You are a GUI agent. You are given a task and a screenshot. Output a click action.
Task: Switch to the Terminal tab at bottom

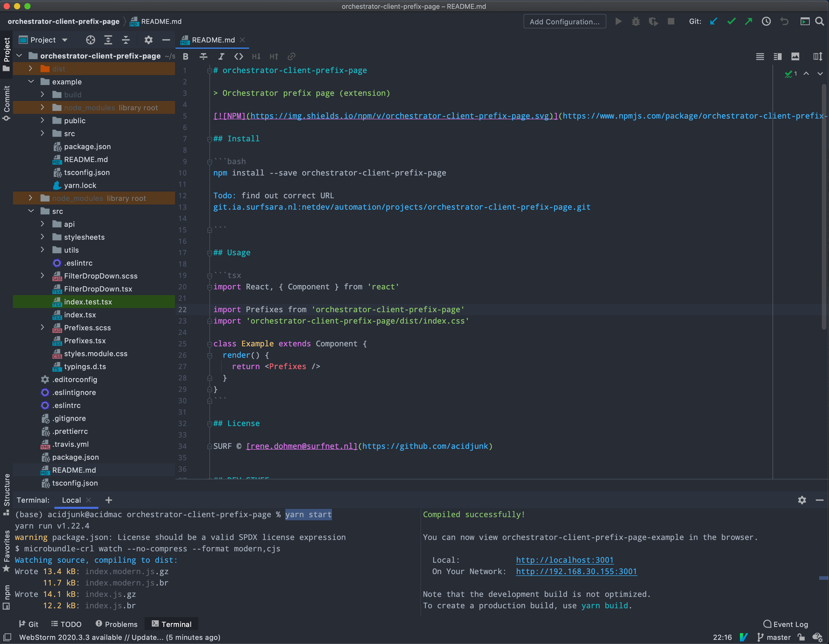pyautogui.click(x=172, y=624)
